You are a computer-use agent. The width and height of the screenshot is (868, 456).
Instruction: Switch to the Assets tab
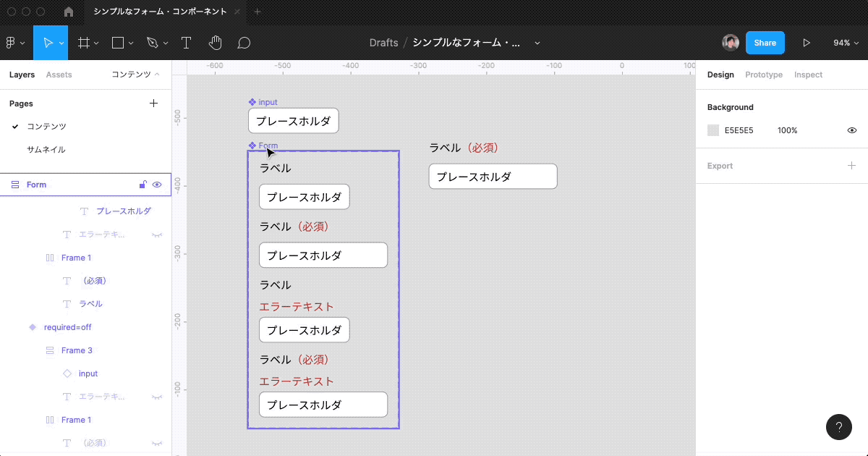point(59,75)
